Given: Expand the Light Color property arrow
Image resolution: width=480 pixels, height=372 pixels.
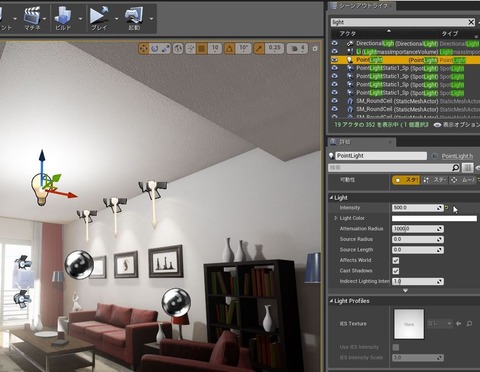Looking at the screenshot, I should pos(336,218).
